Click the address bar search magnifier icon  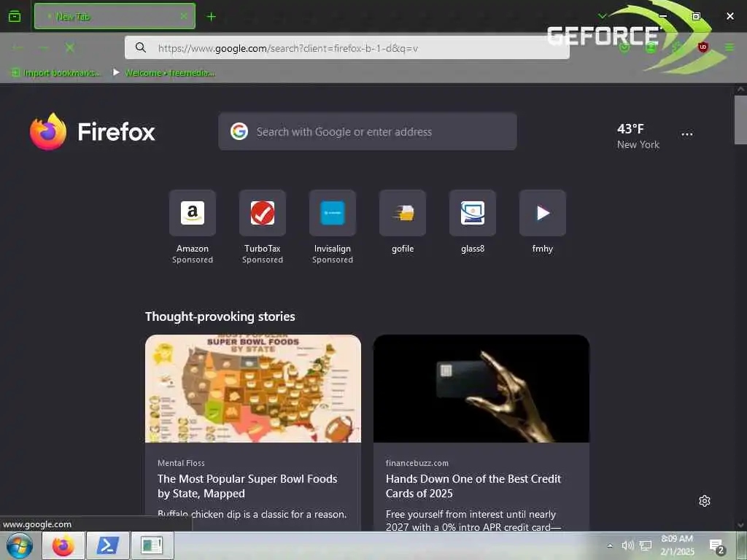pos(141,47)
